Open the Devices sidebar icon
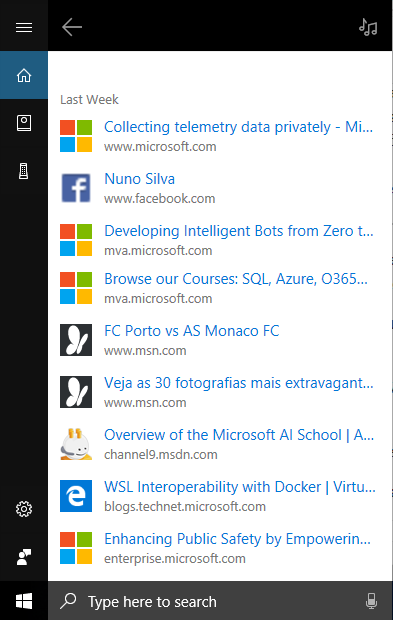The image size is (393, 620). click(24, 171)
